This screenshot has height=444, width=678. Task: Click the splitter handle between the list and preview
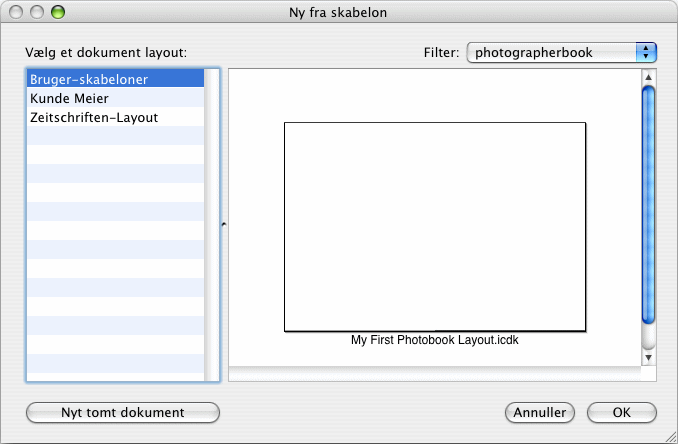click(x=224, y=224)
